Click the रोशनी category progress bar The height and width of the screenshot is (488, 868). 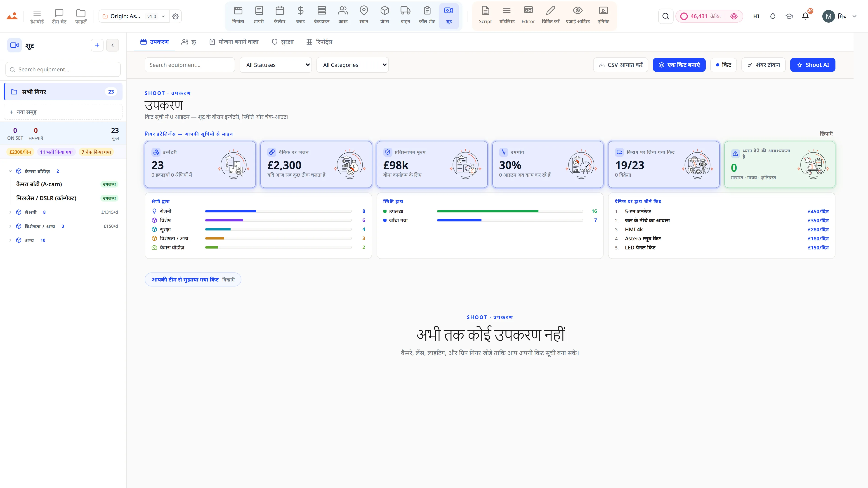278,211
